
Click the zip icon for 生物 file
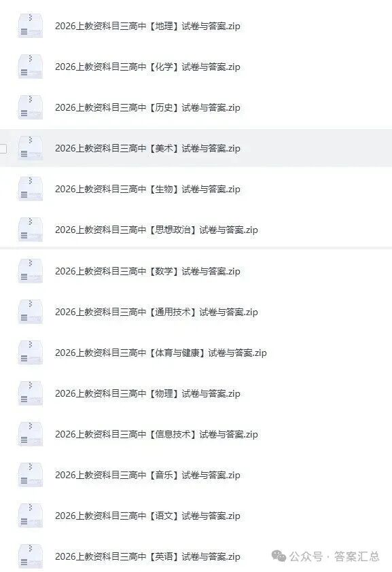point(31,189)
